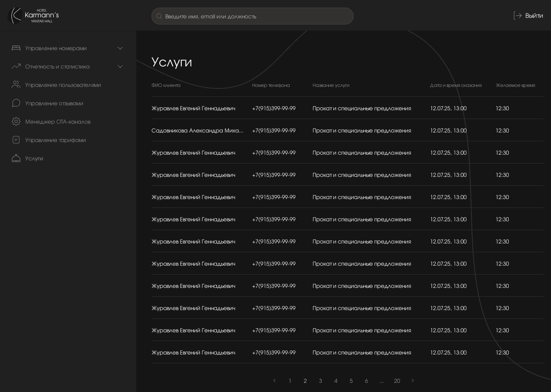Screen dimensions: 551x392
Task: Open the Управление тарифами menu item
Action: [55, 140]
